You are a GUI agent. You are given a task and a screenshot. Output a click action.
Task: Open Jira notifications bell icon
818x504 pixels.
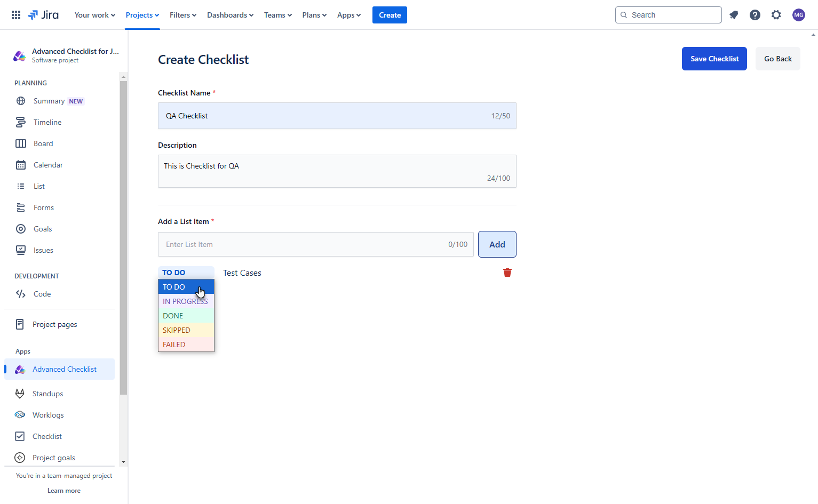pos(734,14)
